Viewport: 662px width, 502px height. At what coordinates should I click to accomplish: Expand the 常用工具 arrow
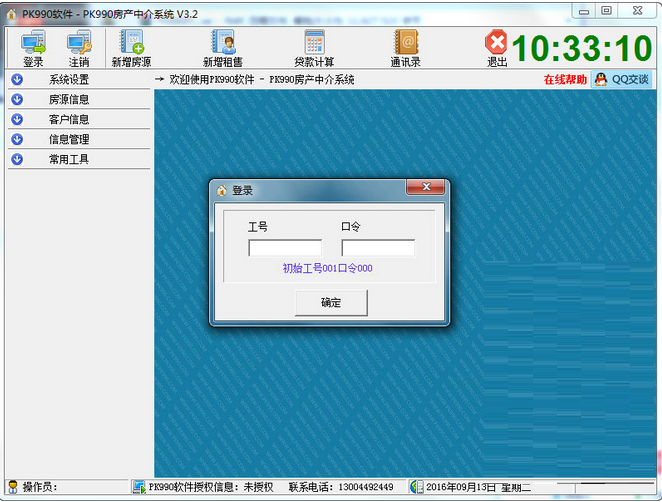coord(17,159)
